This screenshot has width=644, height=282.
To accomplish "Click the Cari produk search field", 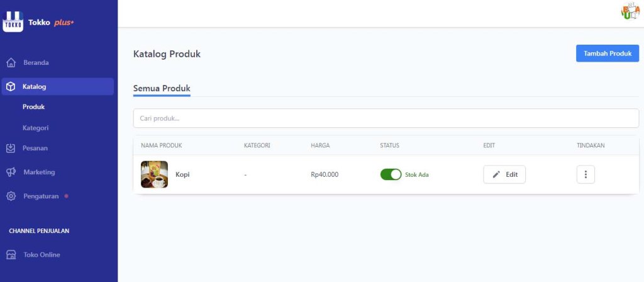I will 386,118.
